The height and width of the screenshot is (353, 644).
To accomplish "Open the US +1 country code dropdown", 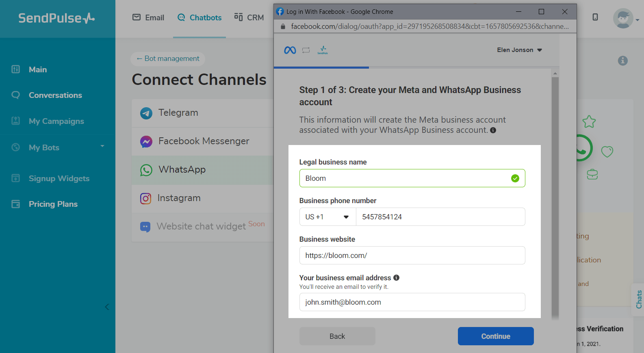I will point(327,217).
